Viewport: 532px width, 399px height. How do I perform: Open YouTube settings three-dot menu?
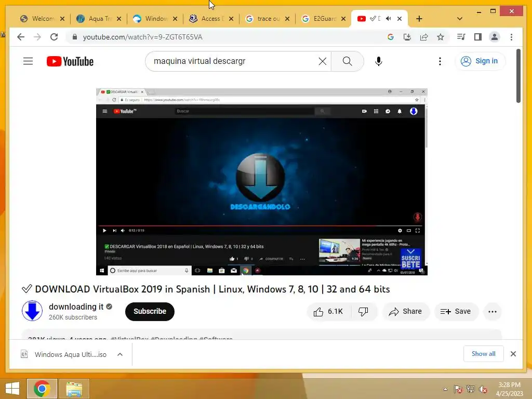click(x=440, y=61)
